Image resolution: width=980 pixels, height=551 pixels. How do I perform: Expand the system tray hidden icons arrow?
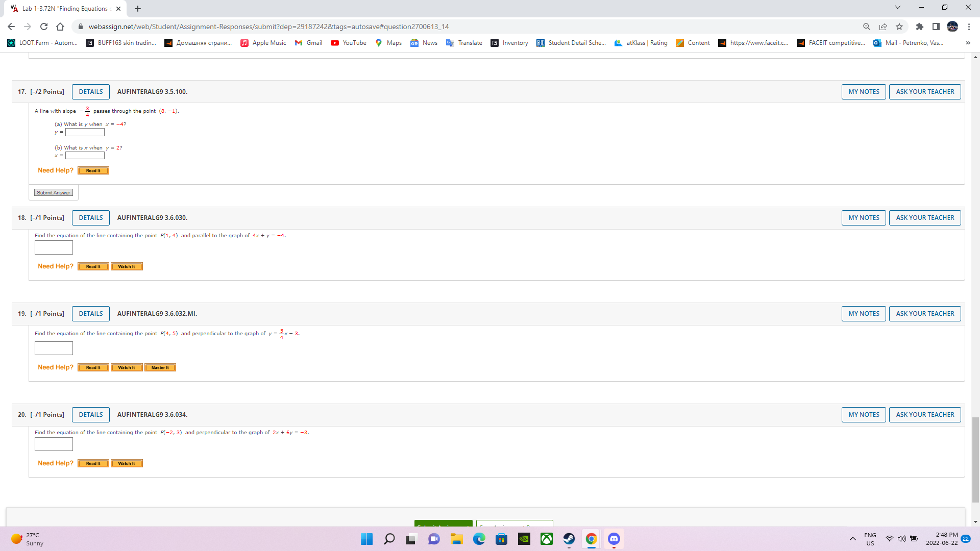(852, 539)
